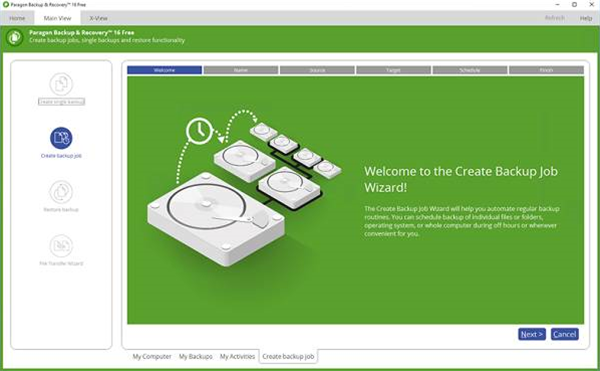Select the Create single backup icon
This screenshot has height=371, width=600.
click(61, 84)
